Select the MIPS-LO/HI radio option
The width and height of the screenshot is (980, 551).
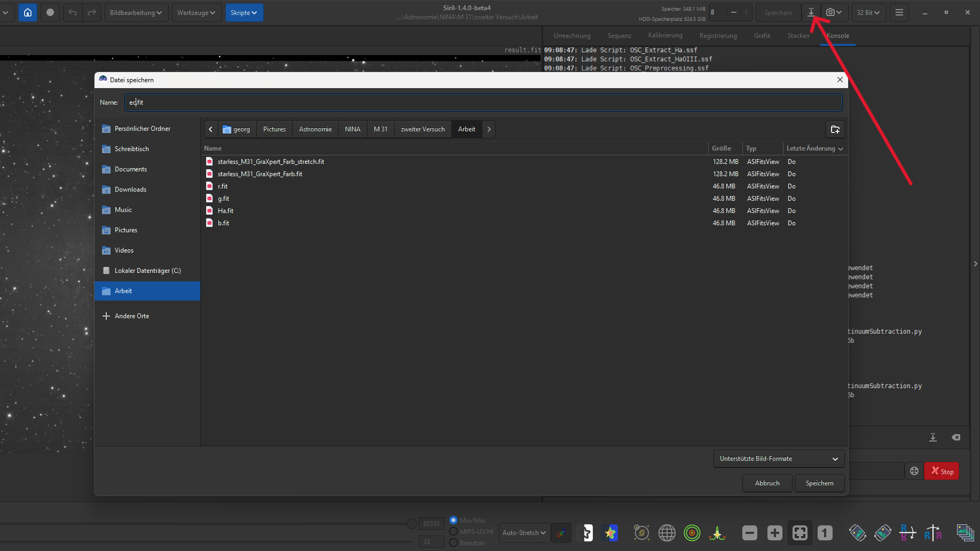[x=453, y=531]
